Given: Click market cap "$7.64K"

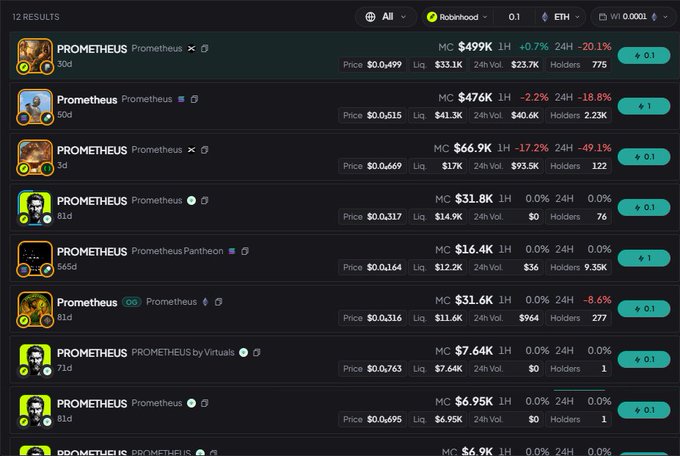Looking at the screenshot, I should 474,351.
